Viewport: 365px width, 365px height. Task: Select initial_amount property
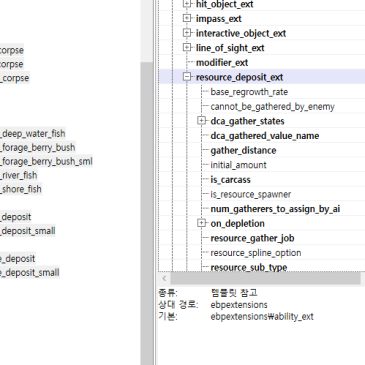click(238, 165)
